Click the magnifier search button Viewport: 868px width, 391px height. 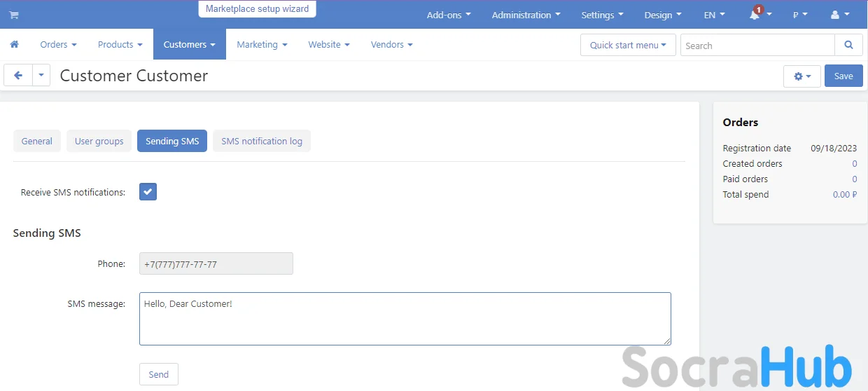tap(848, 45)
